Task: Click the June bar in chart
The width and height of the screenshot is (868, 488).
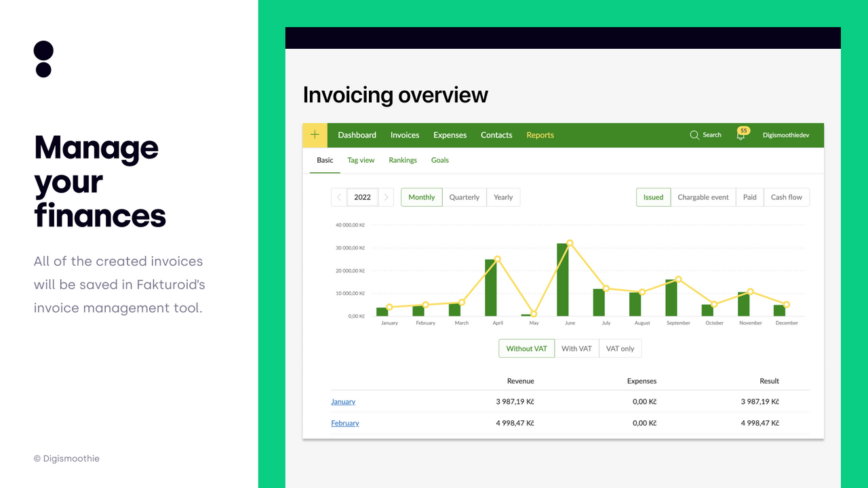Action: point(562,280)
